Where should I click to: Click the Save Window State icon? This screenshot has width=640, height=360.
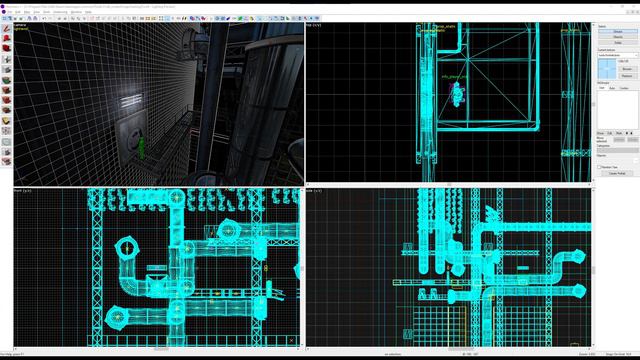pos(35,18)
